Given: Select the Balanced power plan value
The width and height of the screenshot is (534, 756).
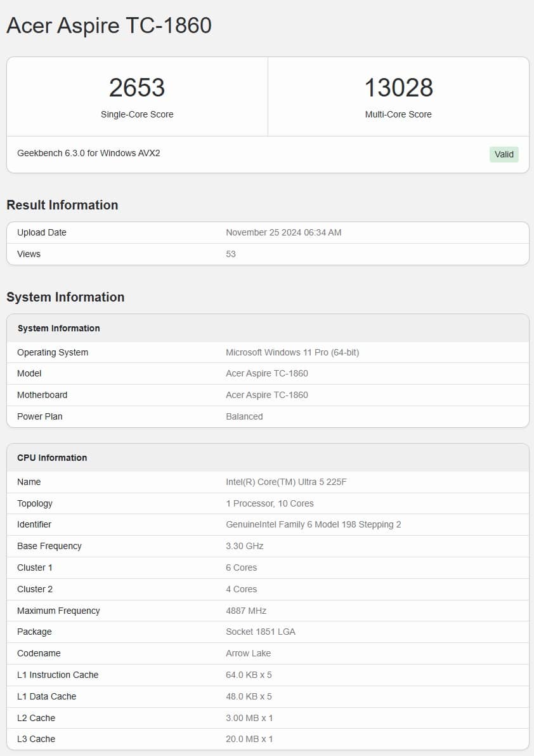Looking at the screenshot, I should [x=244, y=416].
